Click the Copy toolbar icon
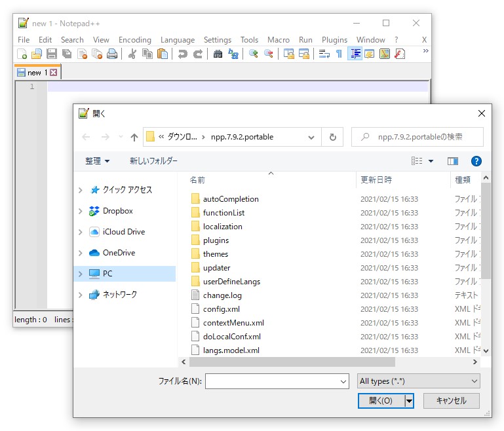Viewport: 504px width, 431px height. 147,54
